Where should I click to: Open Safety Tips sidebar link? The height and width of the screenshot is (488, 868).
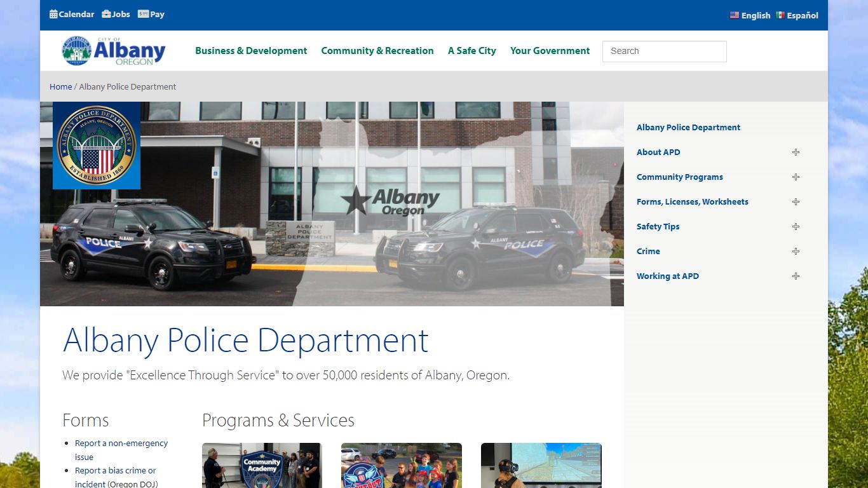(x=658, y=227)
